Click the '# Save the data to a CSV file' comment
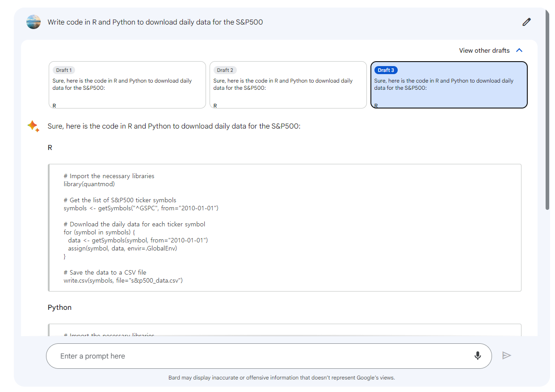The width and height of the screenshot is (555, 392). pyautogui.click(x=105, y=272)
